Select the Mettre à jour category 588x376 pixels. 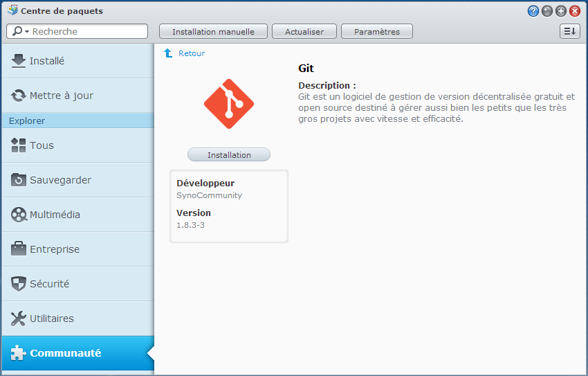tap(78, 96)
